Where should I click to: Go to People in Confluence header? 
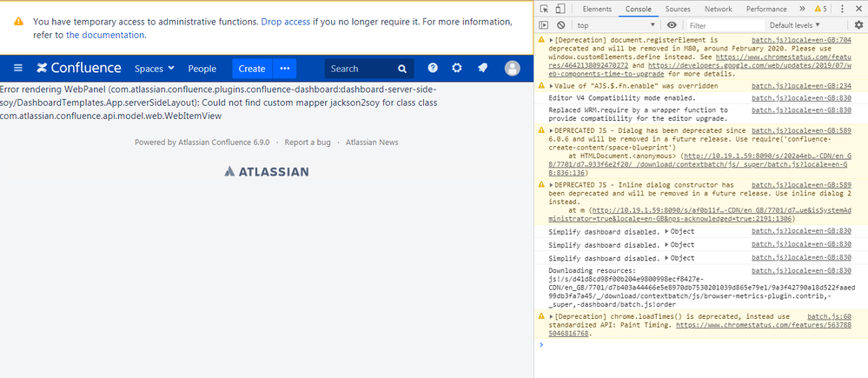[202, 69]
